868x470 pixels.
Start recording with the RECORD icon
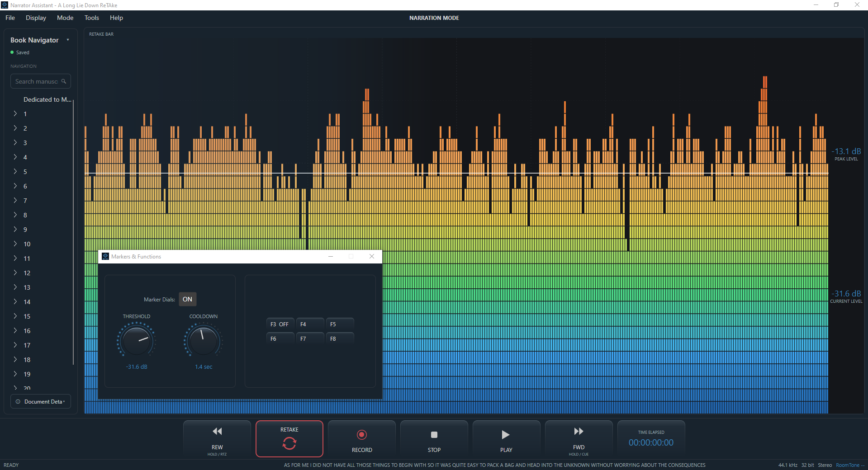[x=362, y=435]
